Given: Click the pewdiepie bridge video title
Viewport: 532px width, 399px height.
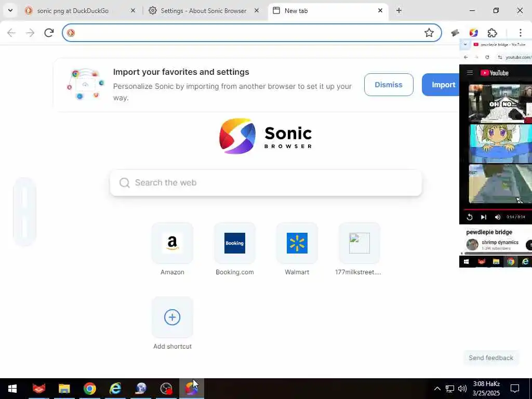Looking at the screenshot, I should (x=489, y=232).
